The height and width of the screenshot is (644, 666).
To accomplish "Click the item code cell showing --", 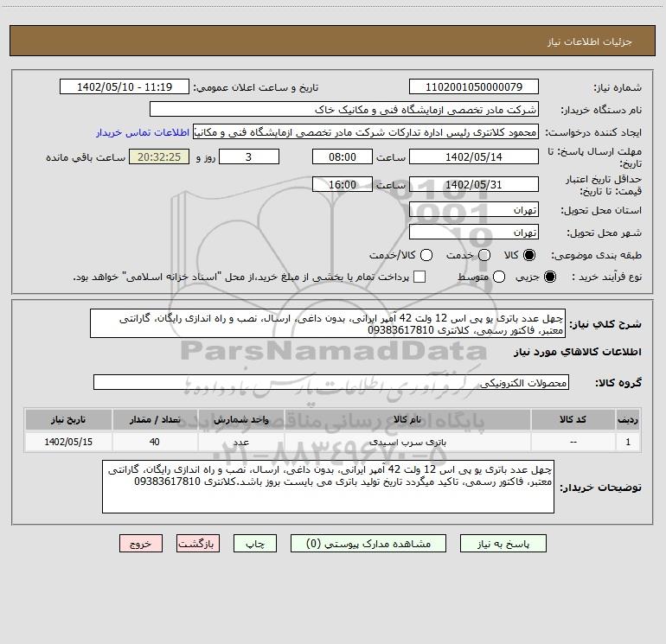I will click(x=573, y=442).
